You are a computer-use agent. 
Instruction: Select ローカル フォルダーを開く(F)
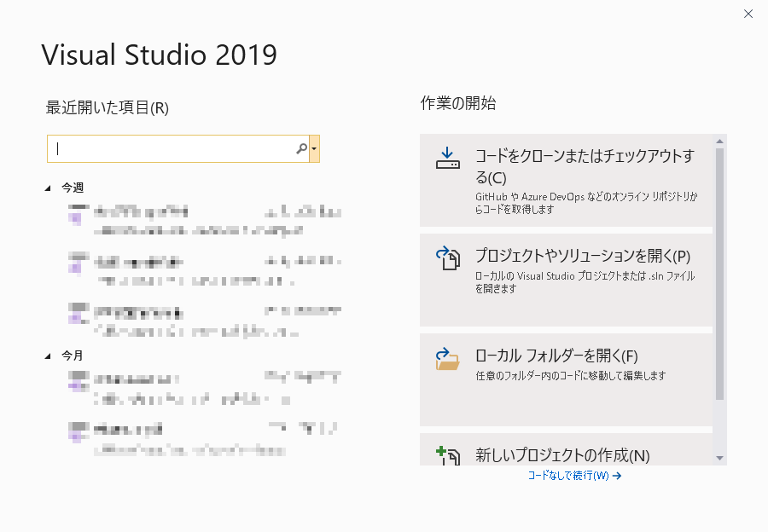click(567, 379)
